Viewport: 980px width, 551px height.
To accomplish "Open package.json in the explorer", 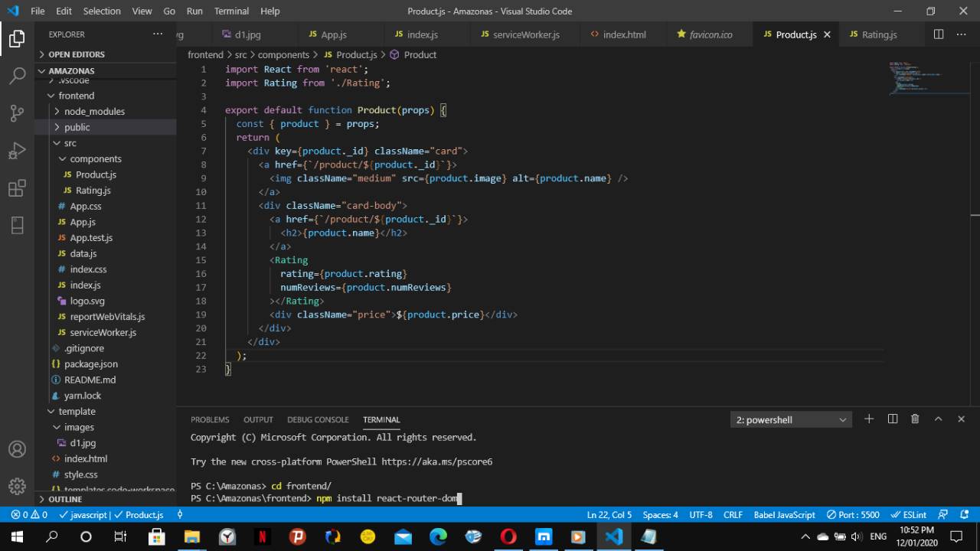I will pyautogui.click(x=90, y=364).
